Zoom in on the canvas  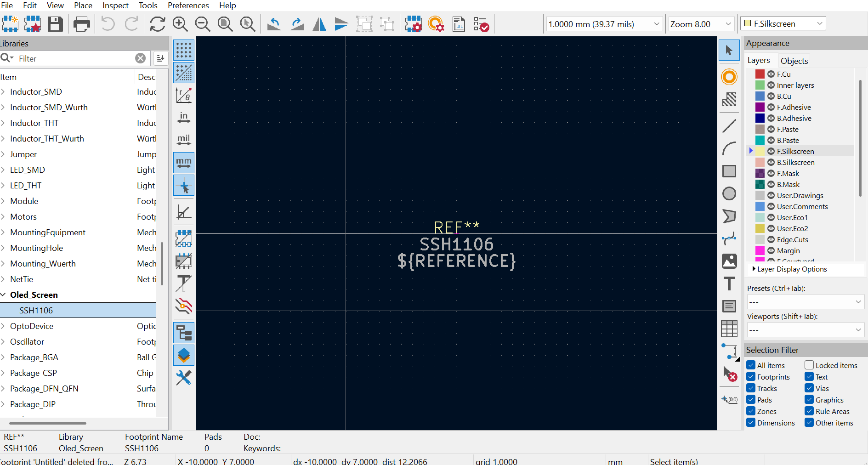point(180,24)
